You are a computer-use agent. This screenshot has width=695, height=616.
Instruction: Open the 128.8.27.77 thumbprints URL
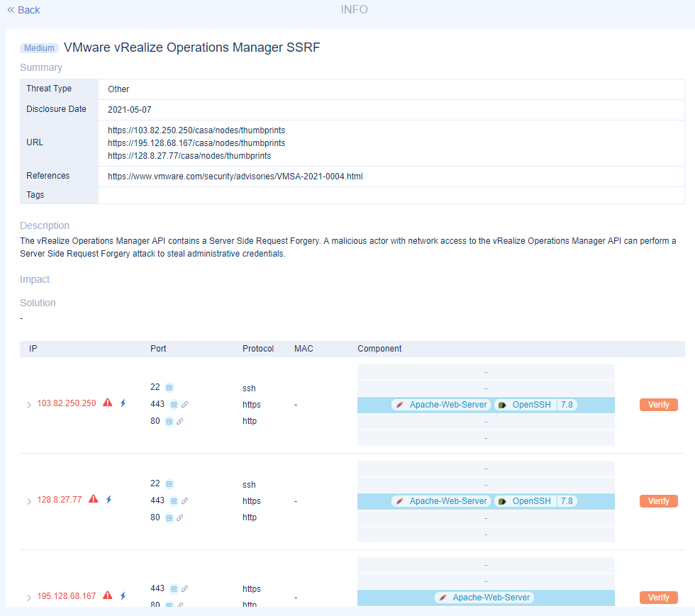coord(189,156)
